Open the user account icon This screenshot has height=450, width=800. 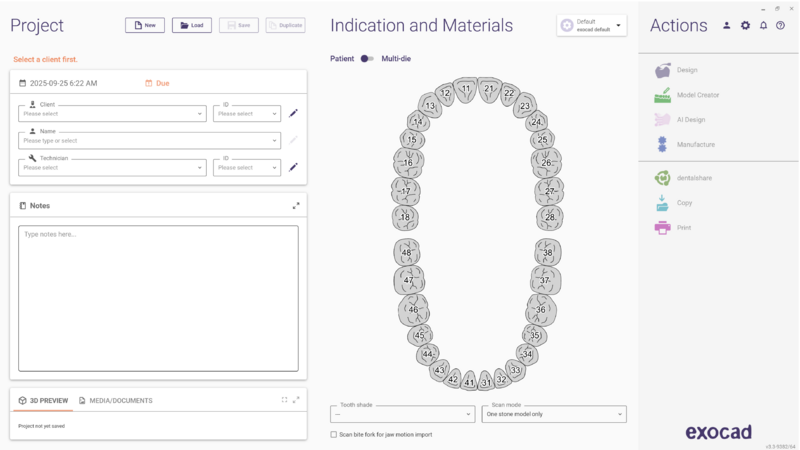pyautogui.click(x=727, y=26)
